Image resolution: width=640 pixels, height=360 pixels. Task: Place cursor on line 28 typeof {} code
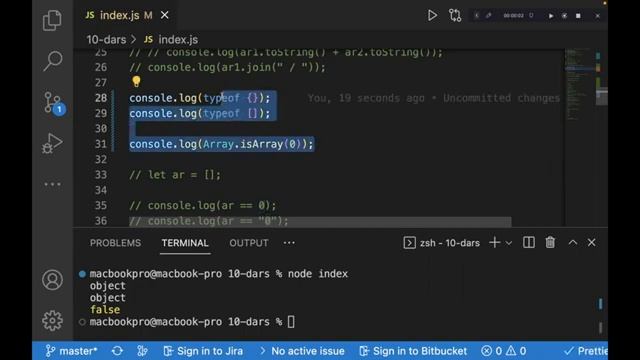(200, 98)
